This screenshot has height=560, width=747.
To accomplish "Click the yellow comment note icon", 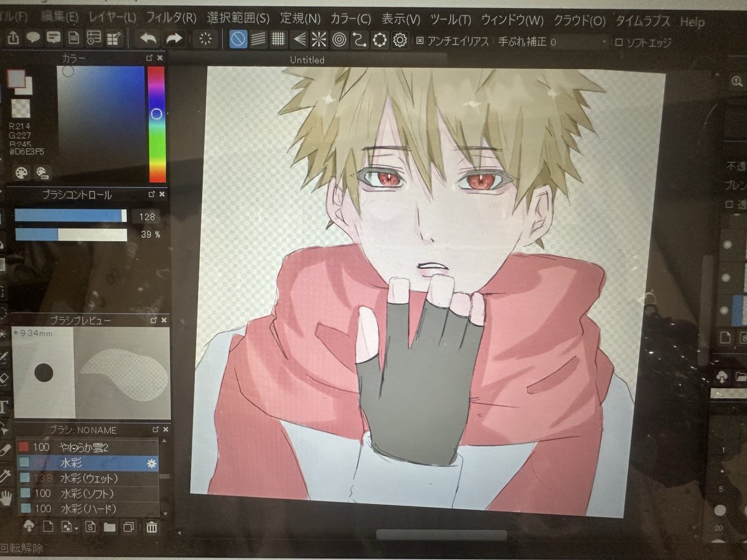I will pos(54,38).
